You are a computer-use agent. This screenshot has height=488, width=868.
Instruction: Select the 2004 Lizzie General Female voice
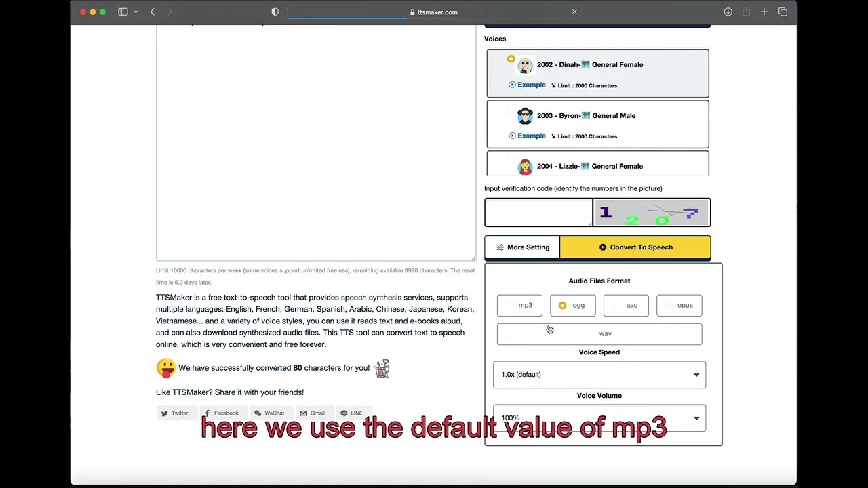597,163
